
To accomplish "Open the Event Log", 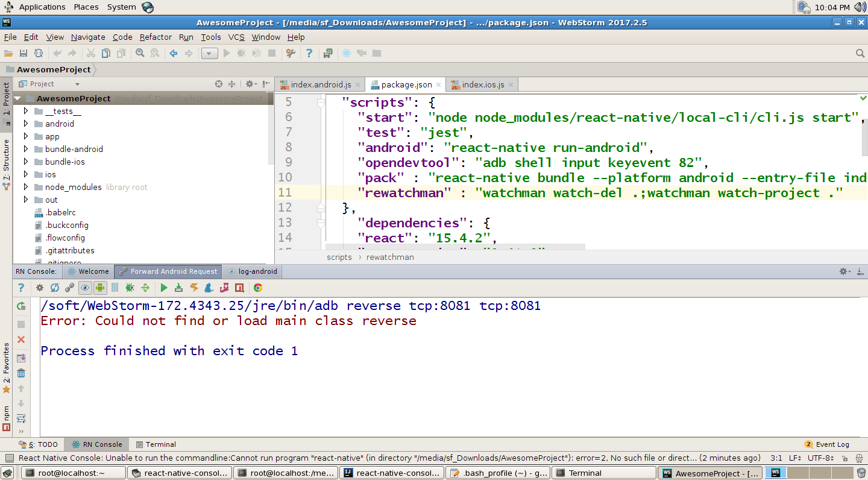I will [832, 444].
